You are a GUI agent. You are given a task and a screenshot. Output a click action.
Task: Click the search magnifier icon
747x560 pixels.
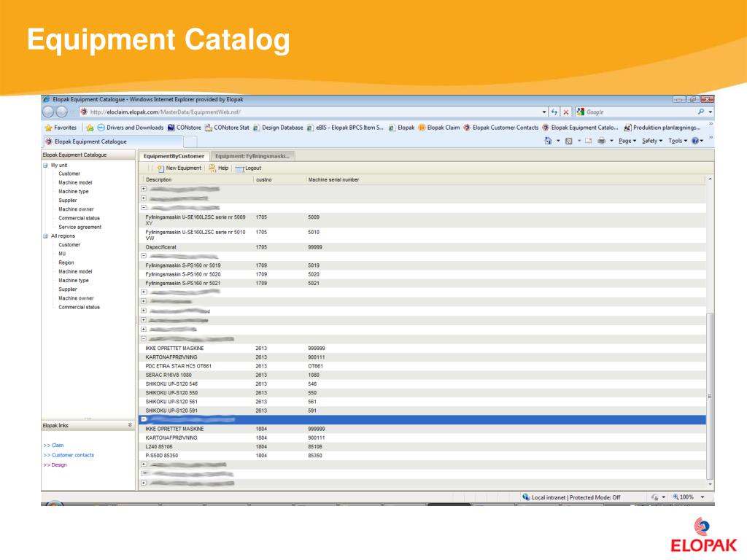[x=701, y=112]
